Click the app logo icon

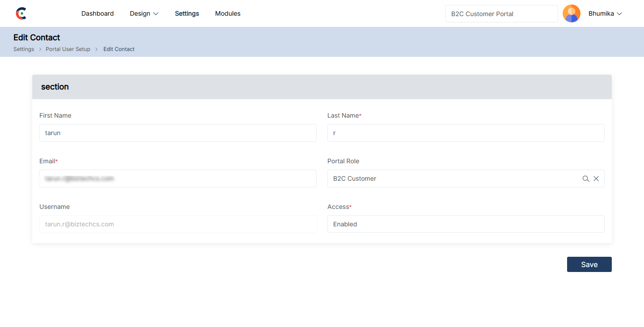21,13
